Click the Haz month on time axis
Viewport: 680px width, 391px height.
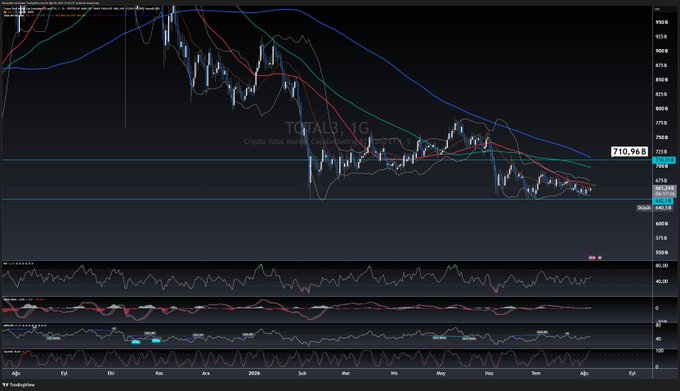[489, 373]
